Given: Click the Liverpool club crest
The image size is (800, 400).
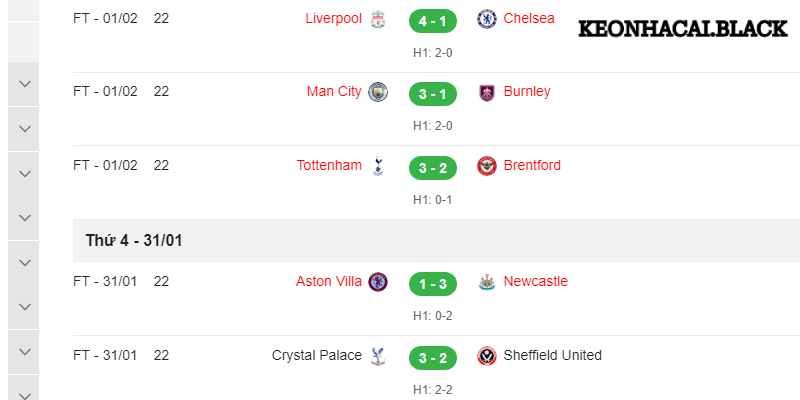Looking at the screenshot, I should point(377,19).
